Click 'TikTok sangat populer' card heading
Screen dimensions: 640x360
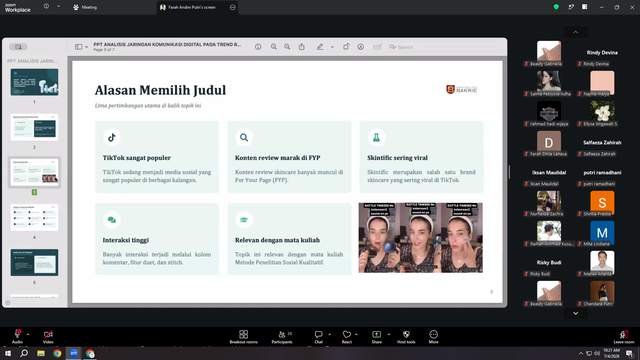[x=137, y=158]
